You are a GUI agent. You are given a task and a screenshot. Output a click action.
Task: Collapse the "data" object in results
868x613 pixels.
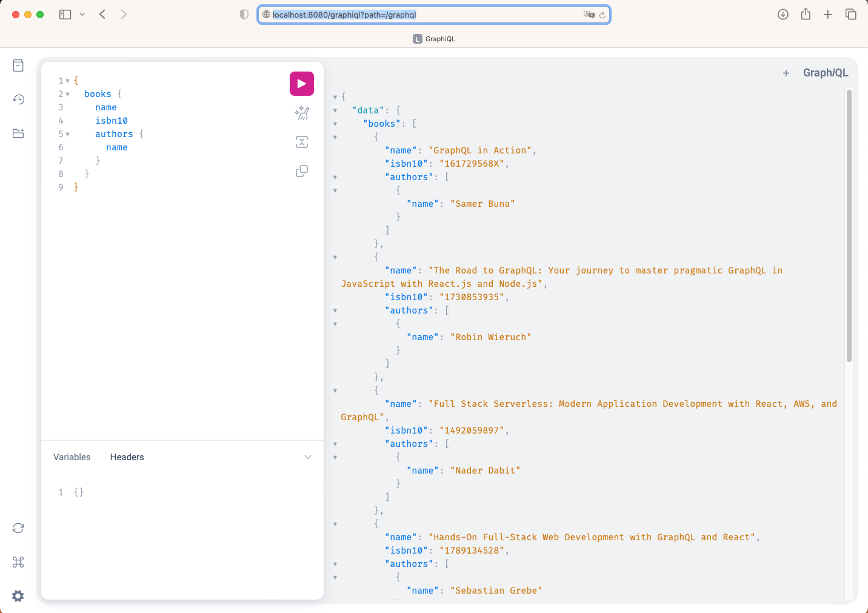(335, 110)
